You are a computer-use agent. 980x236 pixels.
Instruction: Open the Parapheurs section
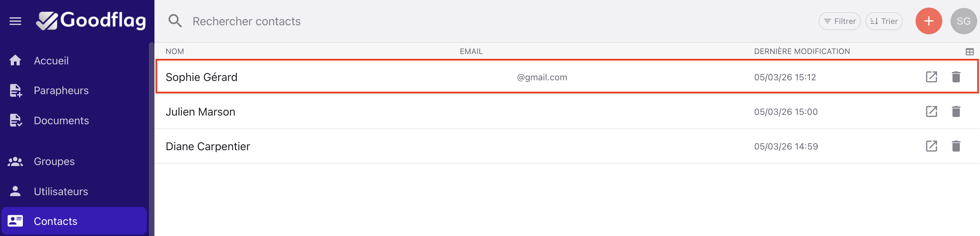(61, 90)
